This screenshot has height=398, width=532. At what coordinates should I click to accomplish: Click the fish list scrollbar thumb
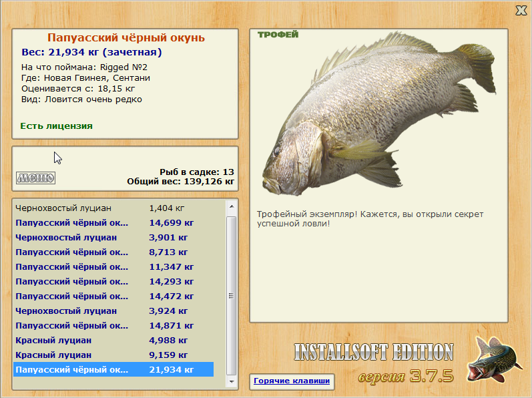tap(232, 296)
